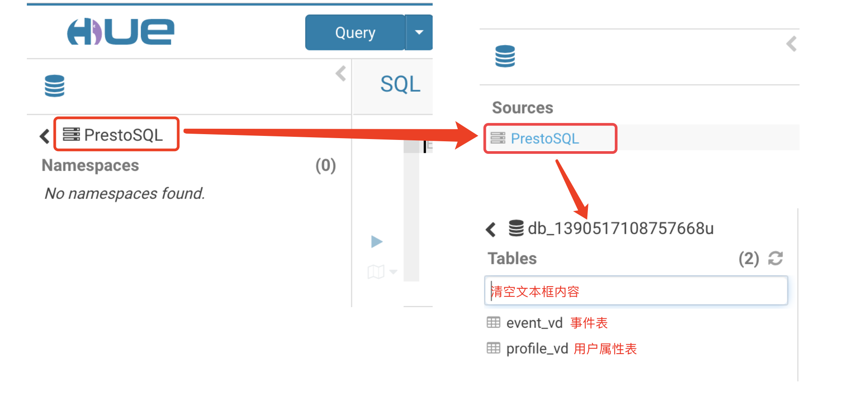This screenshot has width=868, height=414.
Task: Expand the dropdown next to book icon
Action: [393, 272]
